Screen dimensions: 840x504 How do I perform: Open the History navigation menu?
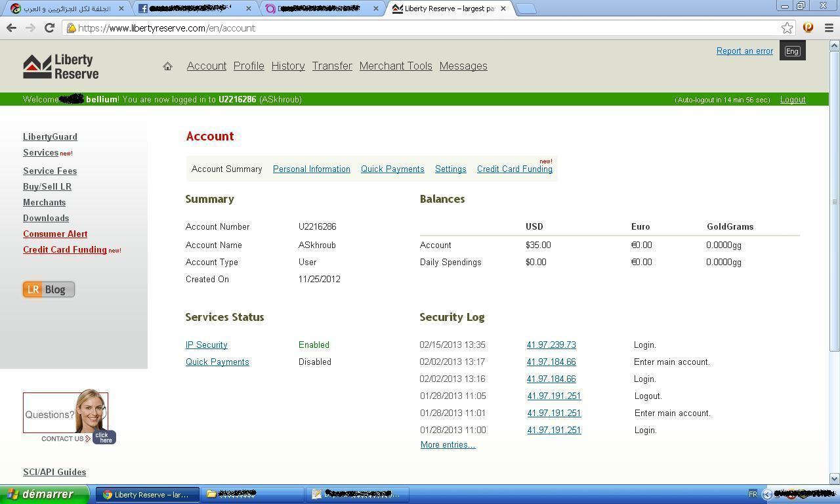tap(288, 66)
